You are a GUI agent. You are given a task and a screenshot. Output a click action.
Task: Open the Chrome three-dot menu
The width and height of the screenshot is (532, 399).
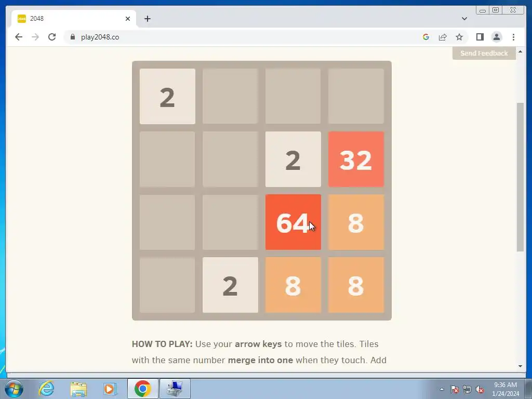[x=513, y=37]
